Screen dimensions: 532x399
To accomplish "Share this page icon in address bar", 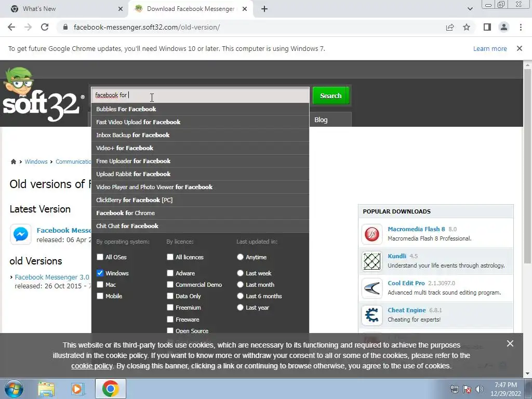I will (x=450, y=27).
